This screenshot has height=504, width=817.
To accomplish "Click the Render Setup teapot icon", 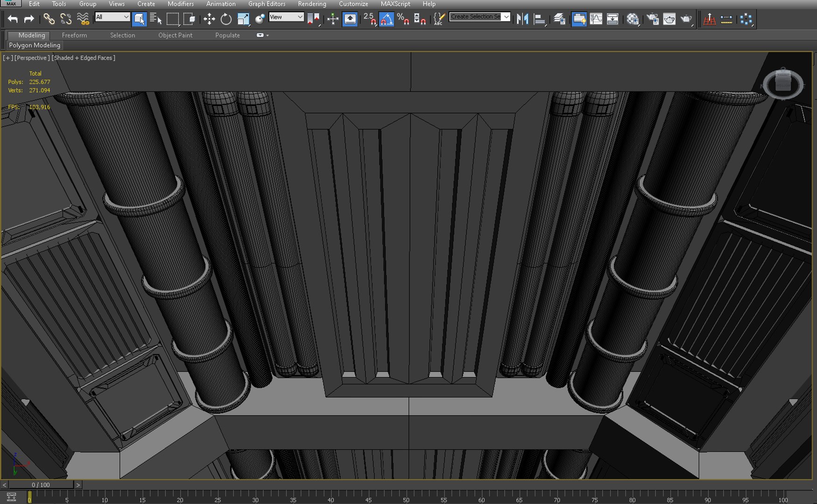I will coord(652,19).
